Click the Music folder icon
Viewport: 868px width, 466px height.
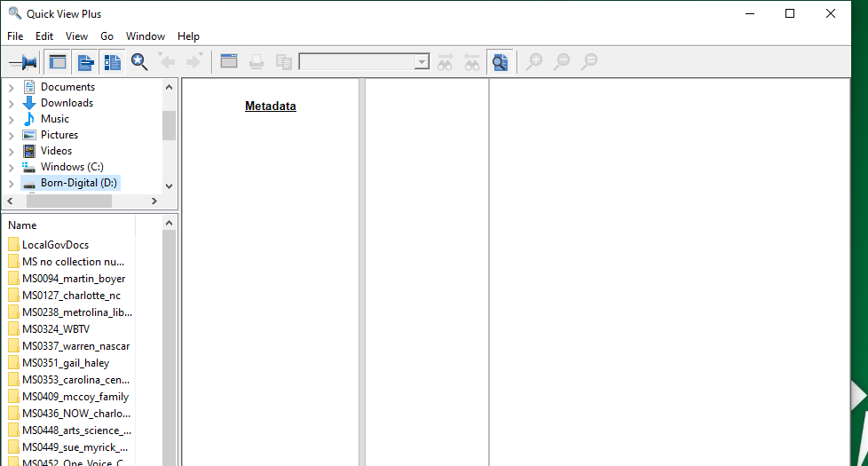[29, 119]
